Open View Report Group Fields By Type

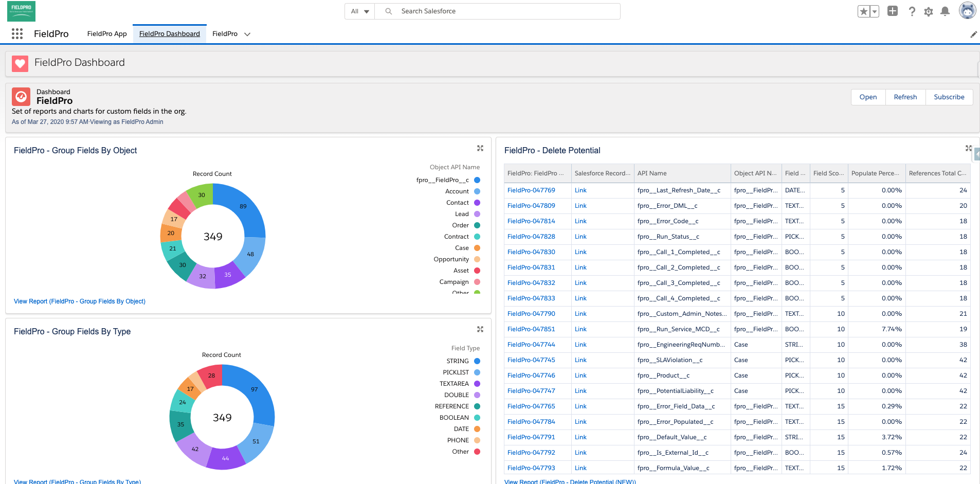(77, 481)
